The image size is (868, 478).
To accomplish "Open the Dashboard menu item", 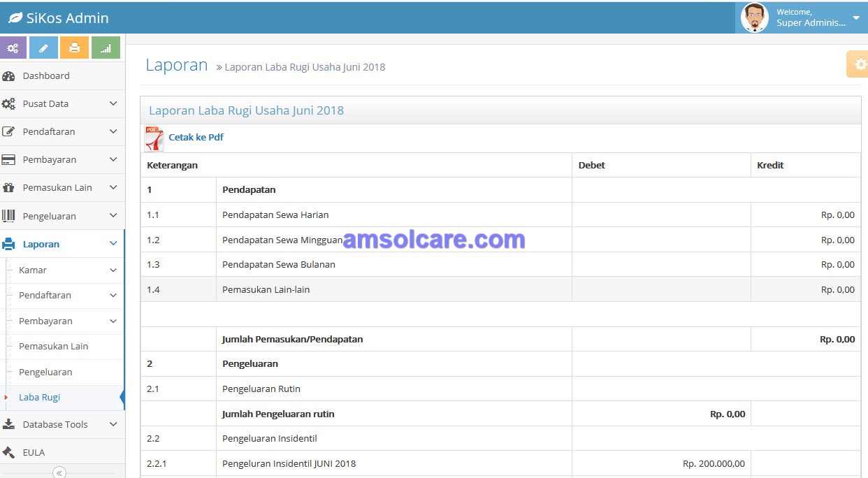I will coord(62,75).
